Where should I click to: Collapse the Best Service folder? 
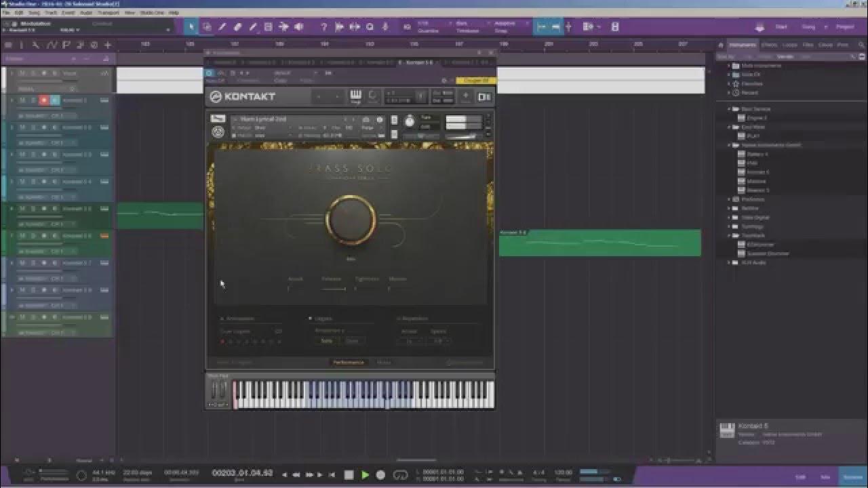(x=730, y=108)
